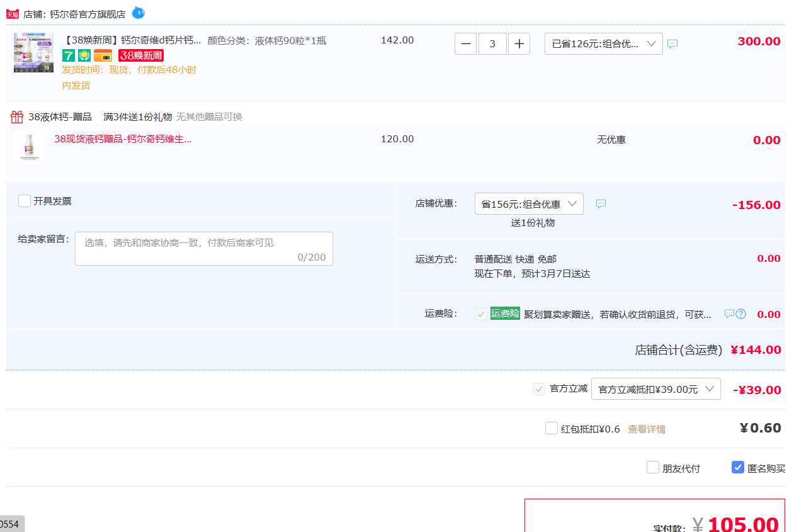
Task: Open the 省156元:组合优惠 shop discount dropdown
Action: tap(529, 204)
